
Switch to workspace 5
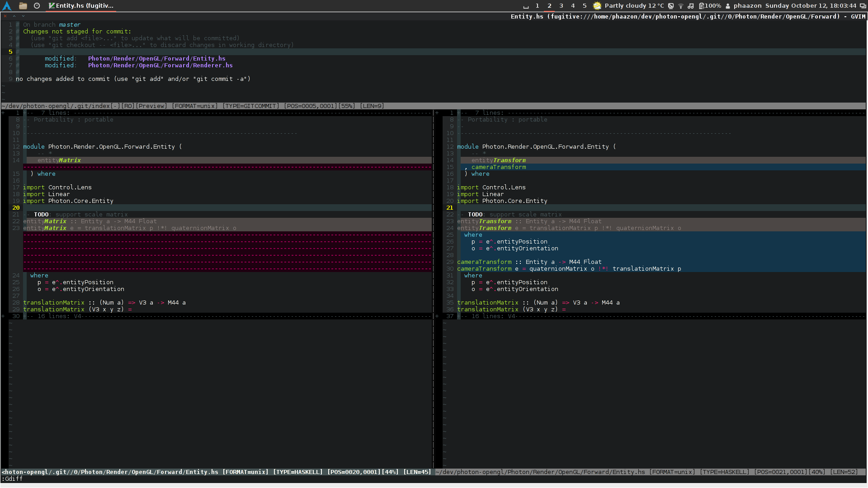point(585,6)
